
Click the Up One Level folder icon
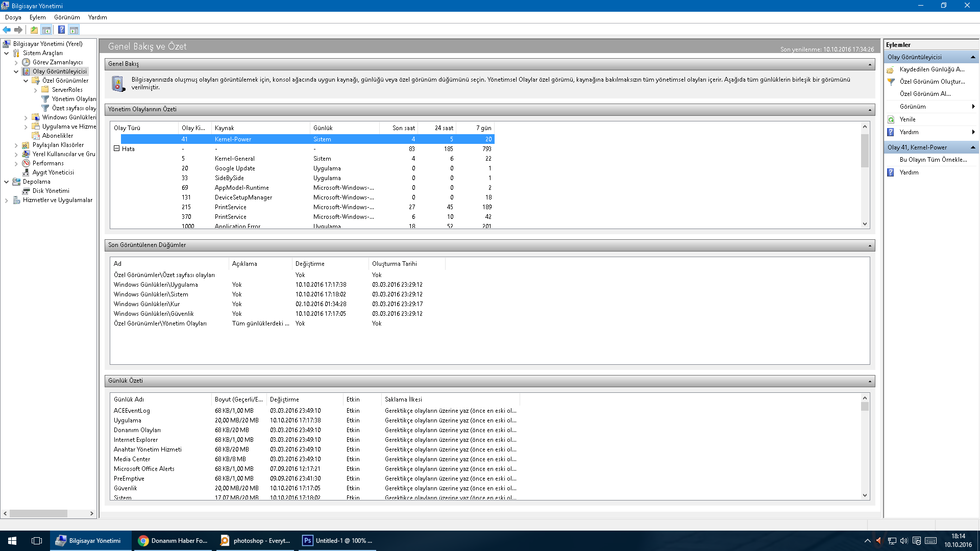tap(34, 30)
